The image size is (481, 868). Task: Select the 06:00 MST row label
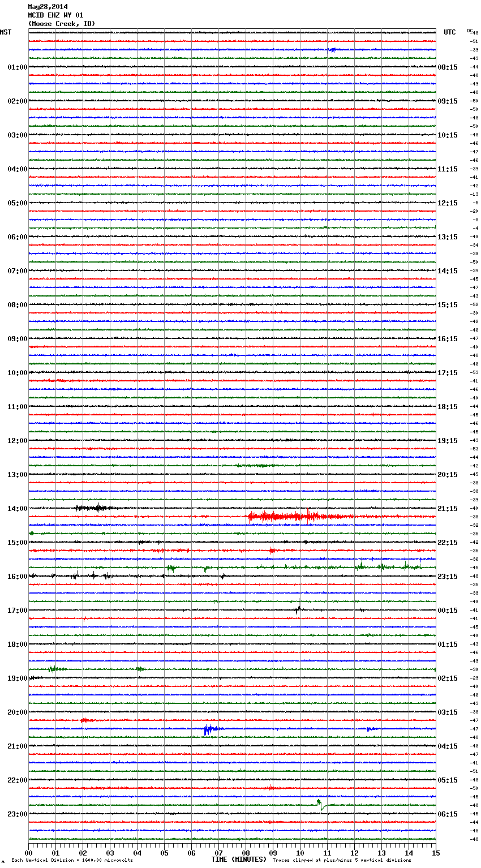pos(17,237)
